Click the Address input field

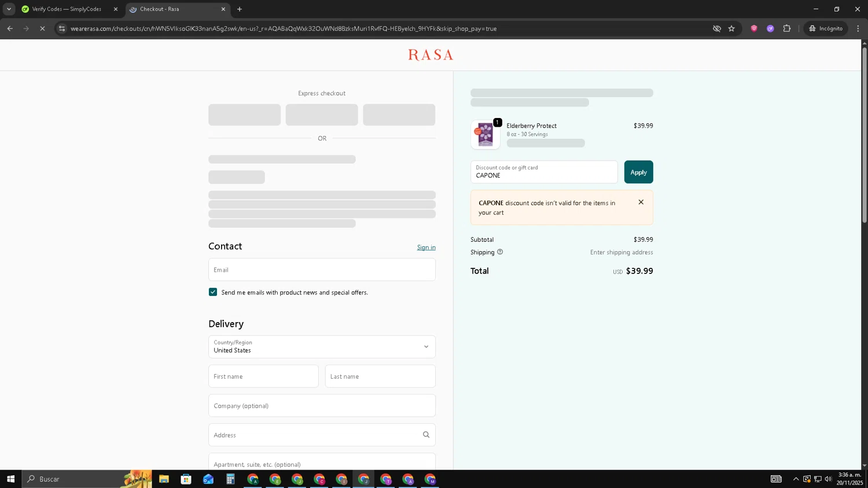click(x=322, y=435)
